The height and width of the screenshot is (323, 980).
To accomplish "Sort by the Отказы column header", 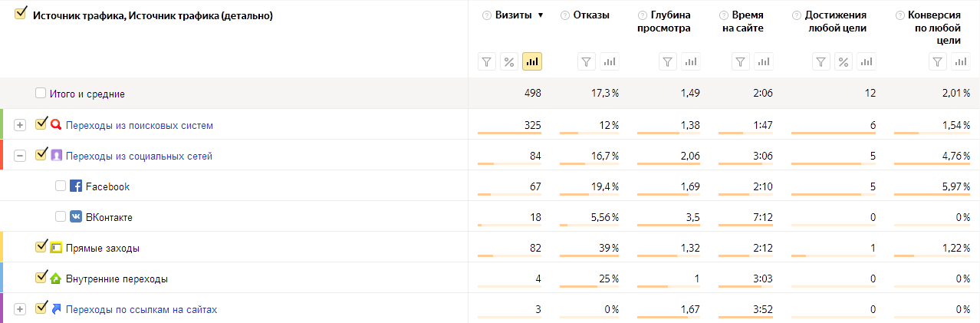I will click(x=591, y=15).
